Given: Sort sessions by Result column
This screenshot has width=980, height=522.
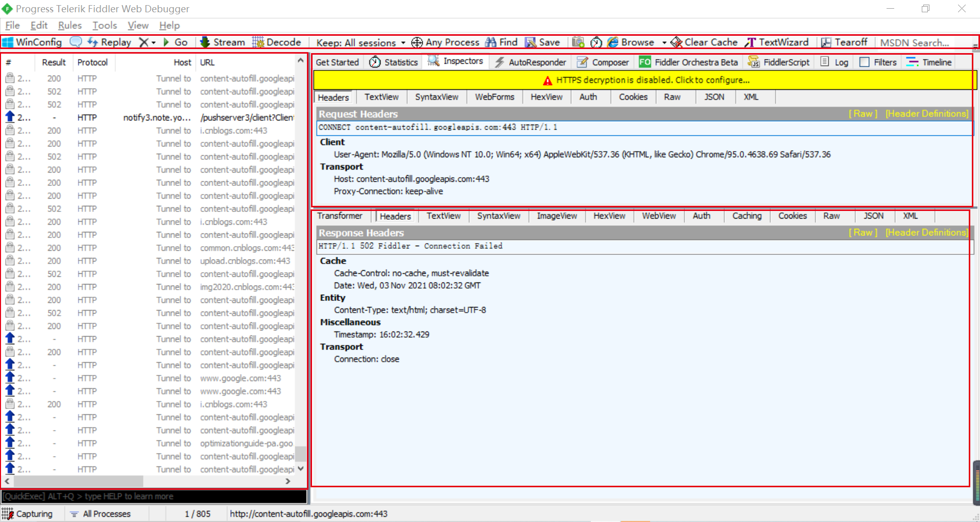Looking at the screenshot, I should [54, 62].
